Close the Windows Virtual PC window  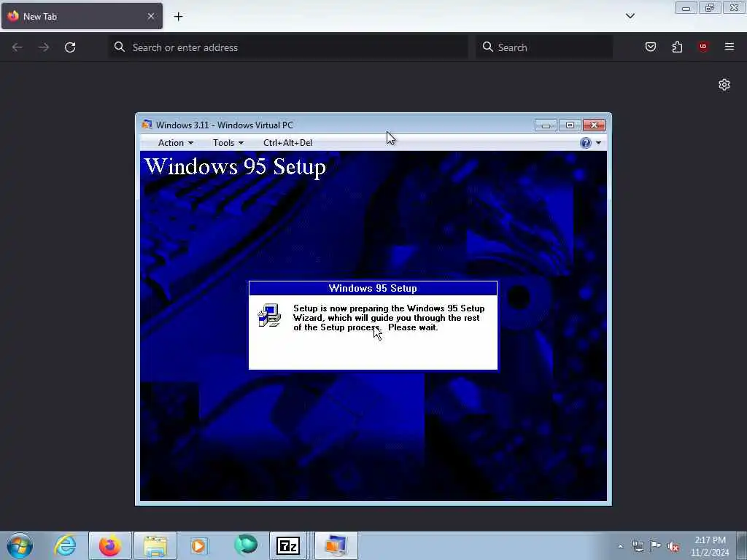tap(594, 125)
